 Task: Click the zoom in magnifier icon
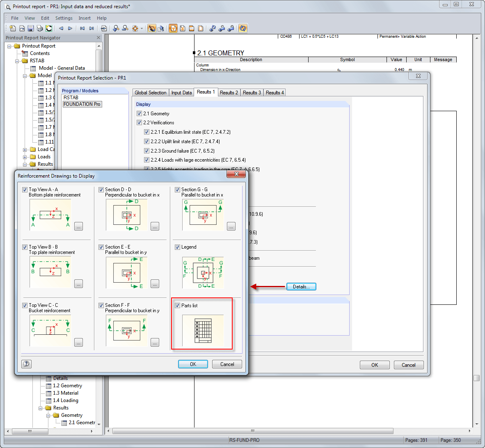tap(116, 28)
